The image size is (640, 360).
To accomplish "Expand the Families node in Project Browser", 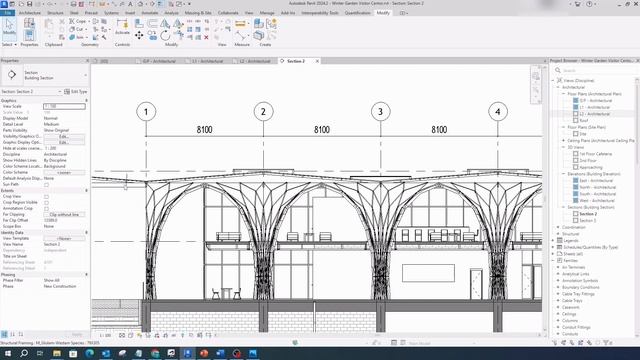I will 553,260.
